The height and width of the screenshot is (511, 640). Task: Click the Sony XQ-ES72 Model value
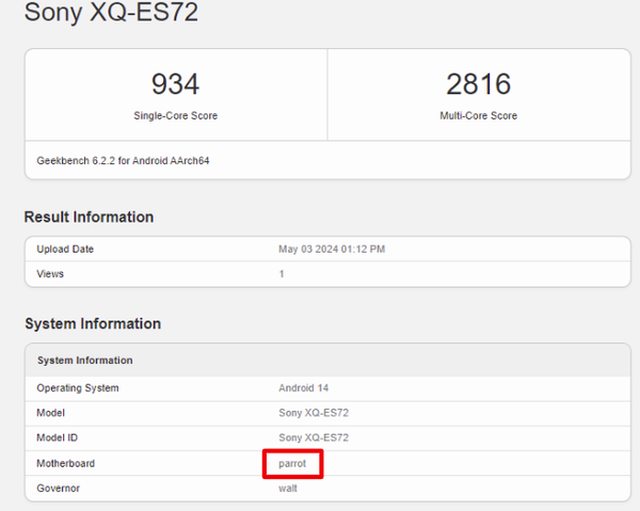(x=313, y=412)
